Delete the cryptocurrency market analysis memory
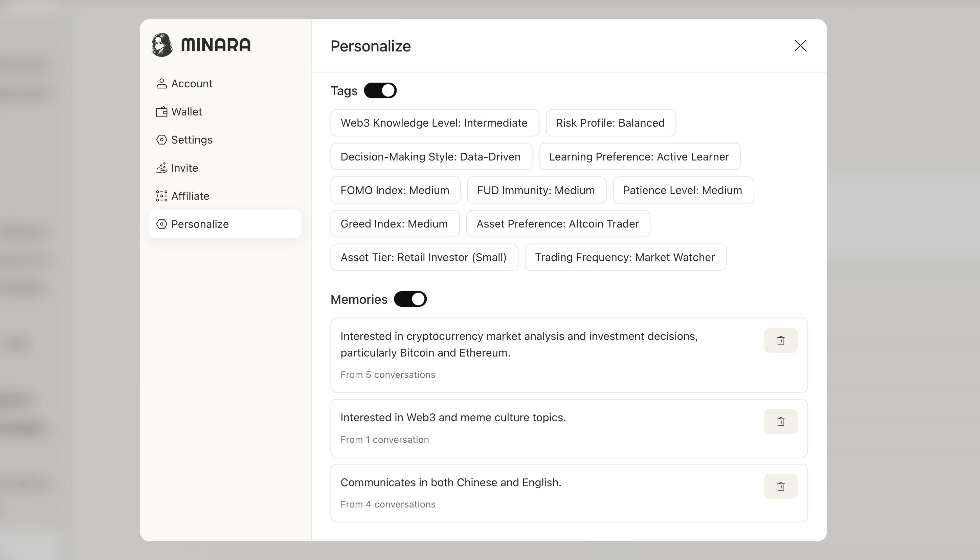Viewport: 980px width, 560px height. (781, 340)
